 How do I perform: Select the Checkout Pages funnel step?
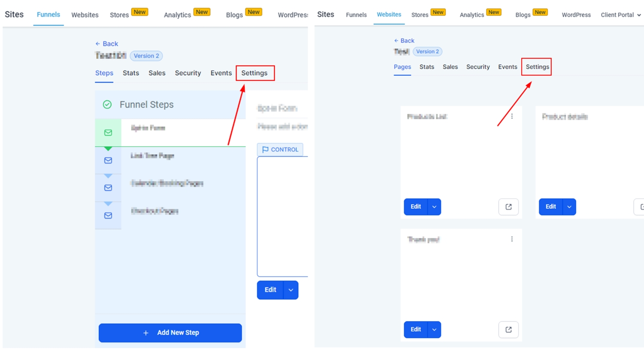(x=155, y=211)
